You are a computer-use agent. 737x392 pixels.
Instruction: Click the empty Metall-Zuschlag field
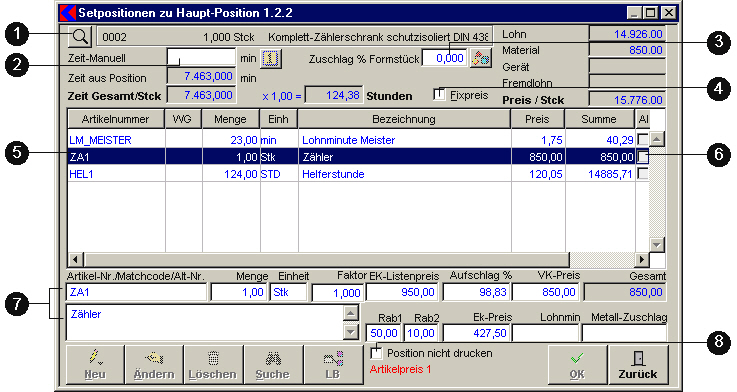(624, 333)
